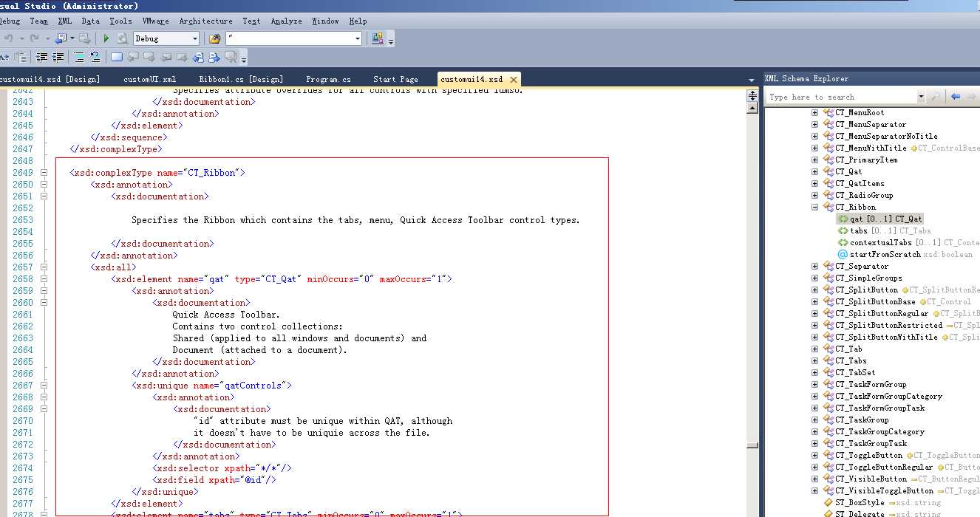Image resolution: width=980 pixels, height=517 pixels.
Task: Switch to customUI.xml tab
Action: pyautogui.click(x=149, y=79)
